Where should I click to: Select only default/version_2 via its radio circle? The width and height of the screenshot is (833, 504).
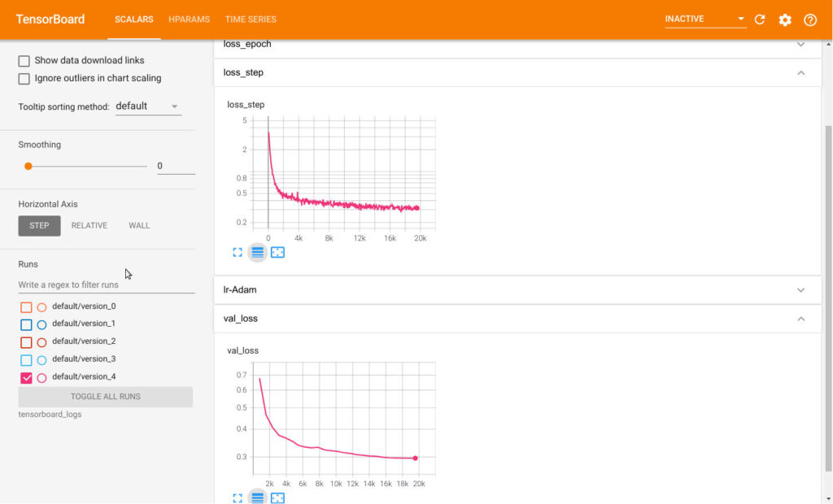[41, 342]
